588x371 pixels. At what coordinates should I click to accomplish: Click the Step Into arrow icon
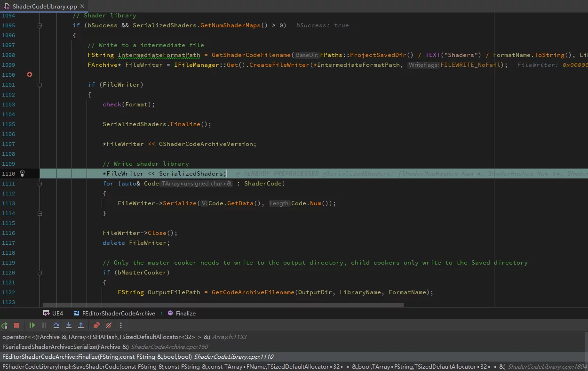click(x=69, y=325)
